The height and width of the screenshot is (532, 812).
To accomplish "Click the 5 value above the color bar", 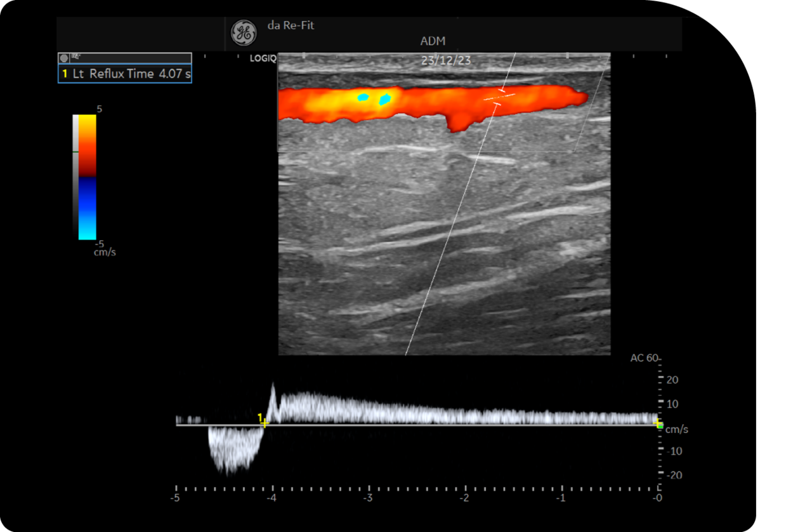I will tap(99, 109).
